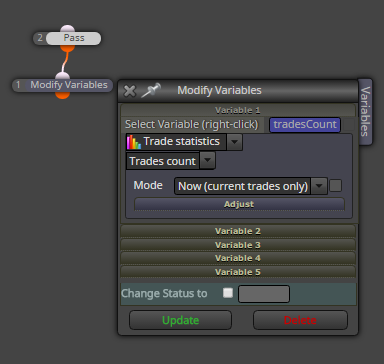Viewport: 384px width, 364px height.
Task: Pin the Modify Variables panel
Action: point(151,90)
